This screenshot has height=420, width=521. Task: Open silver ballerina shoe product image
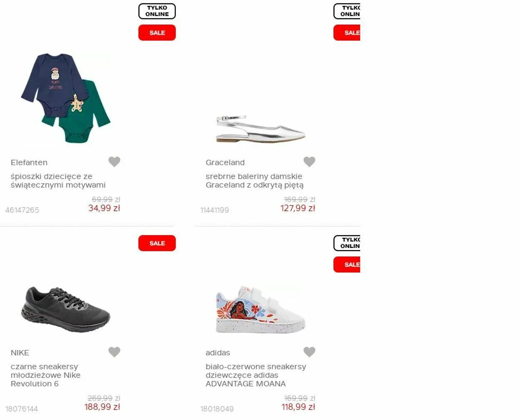pos(260,129)
